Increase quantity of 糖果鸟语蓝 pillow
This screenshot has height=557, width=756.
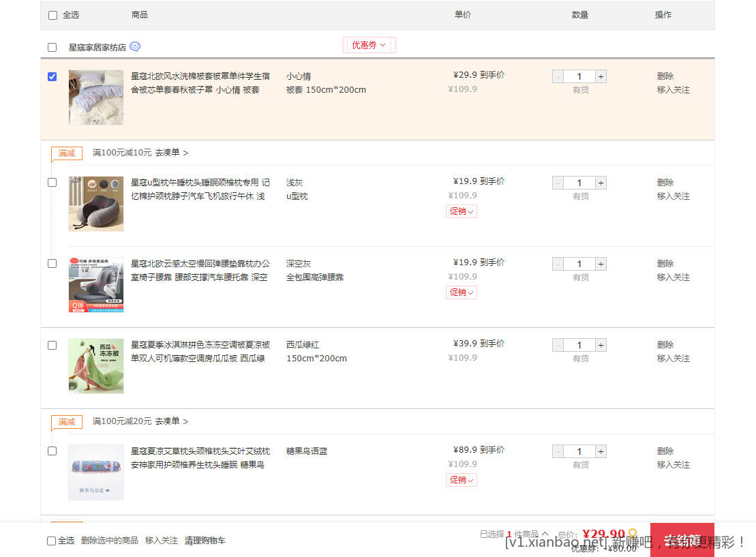(601, 451)
